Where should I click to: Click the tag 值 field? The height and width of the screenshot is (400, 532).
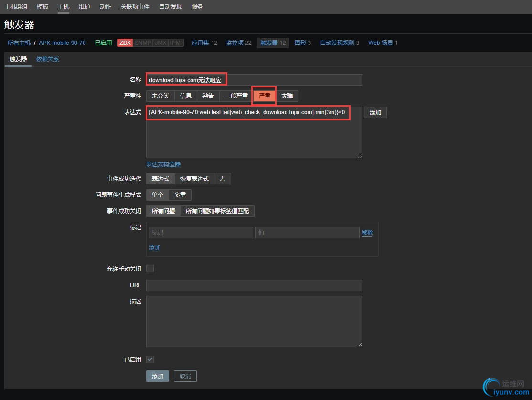tap(308, 233)
